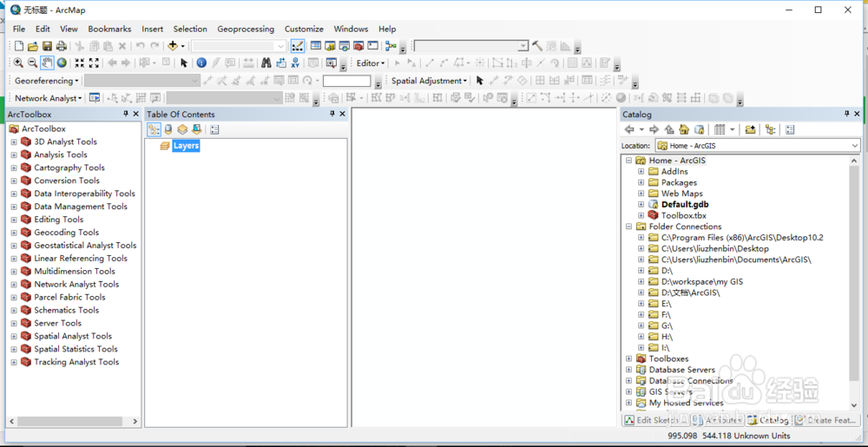Image resolution: width=868 pixels, height=447 pixels.
Task: Click the Go To XY icon
Action: point(295,63)
